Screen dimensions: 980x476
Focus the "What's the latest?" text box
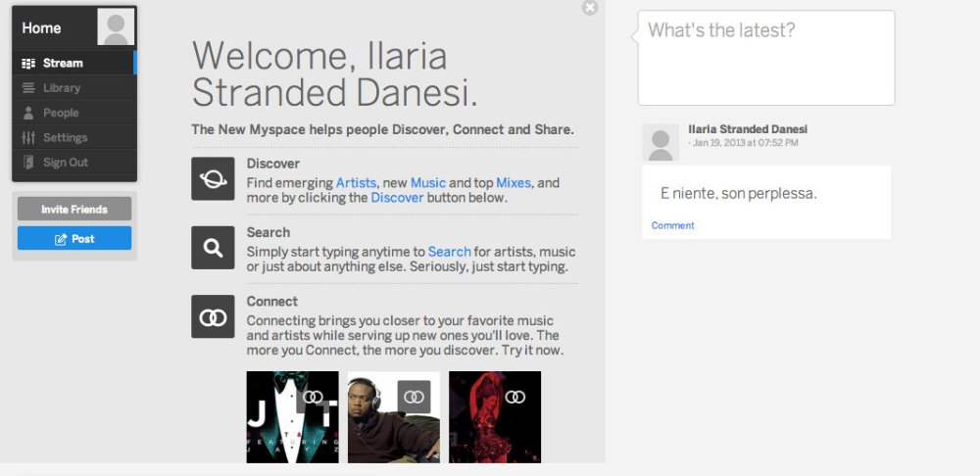tap(765, 59)
